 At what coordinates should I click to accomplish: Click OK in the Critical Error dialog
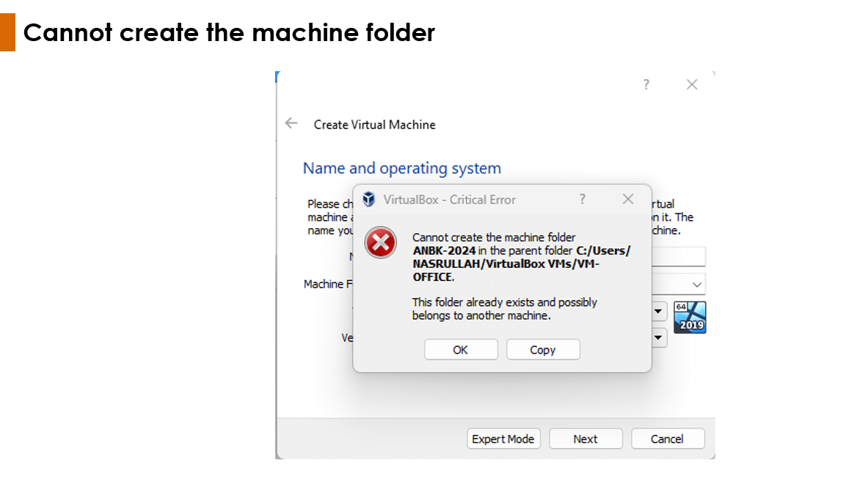tap(461, 350)
